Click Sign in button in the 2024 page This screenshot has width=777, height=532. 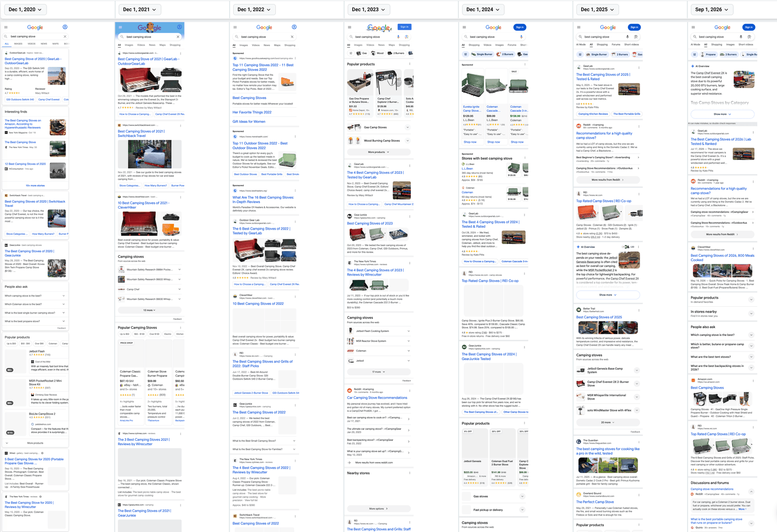520,27
